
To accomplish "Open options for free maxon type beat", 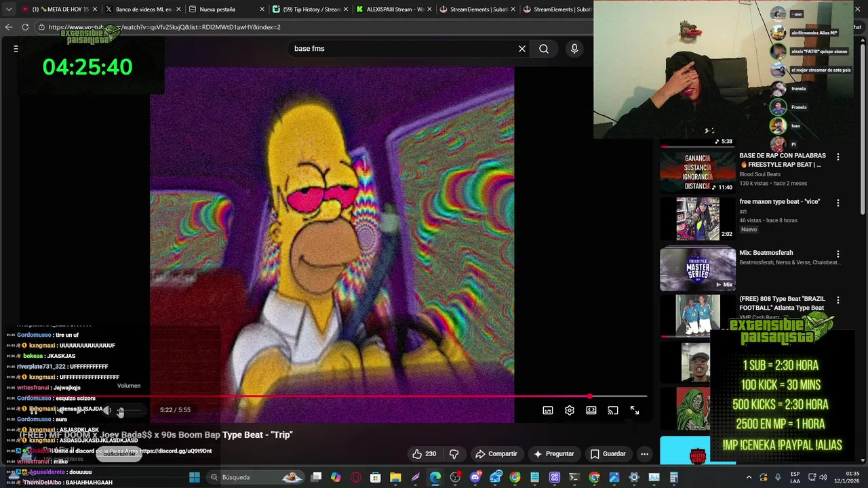I will [838, 203].
